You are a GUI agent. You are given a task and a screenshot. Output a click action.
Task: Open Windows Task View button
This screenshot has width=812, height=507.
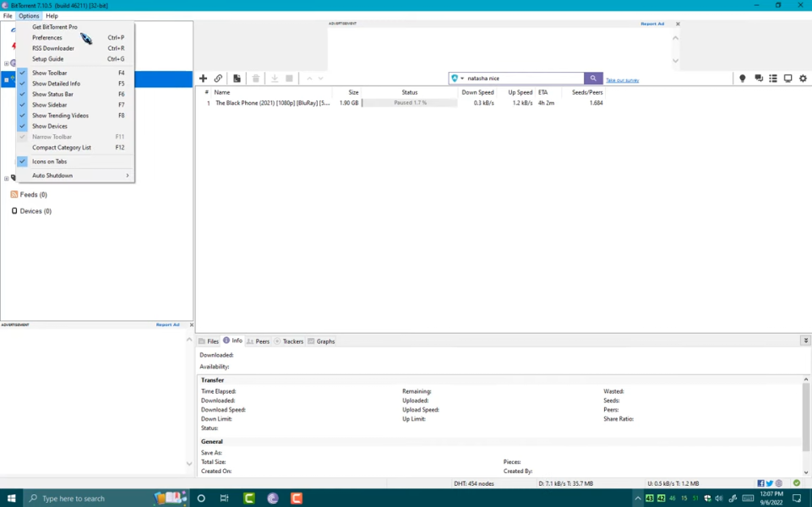(224, 499)
